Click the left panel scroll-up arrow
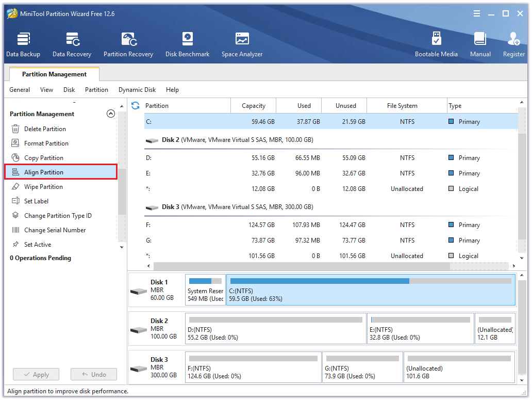 click(122, 107)
